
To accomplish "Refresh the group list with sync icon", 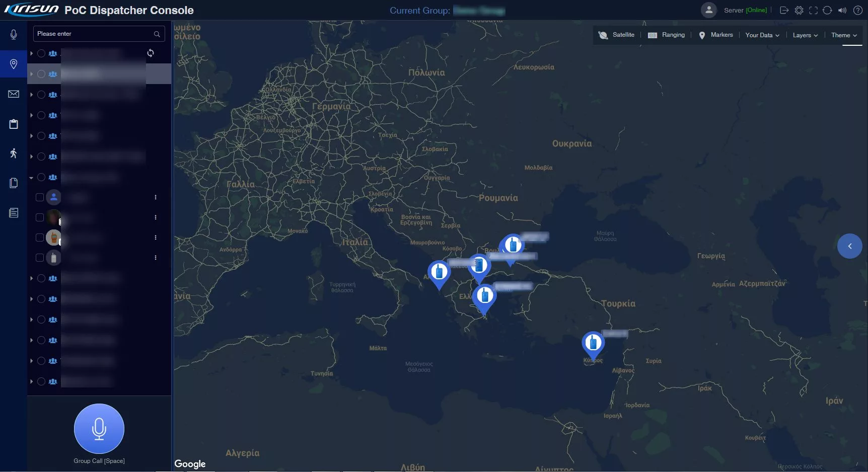I will [151, 53].
